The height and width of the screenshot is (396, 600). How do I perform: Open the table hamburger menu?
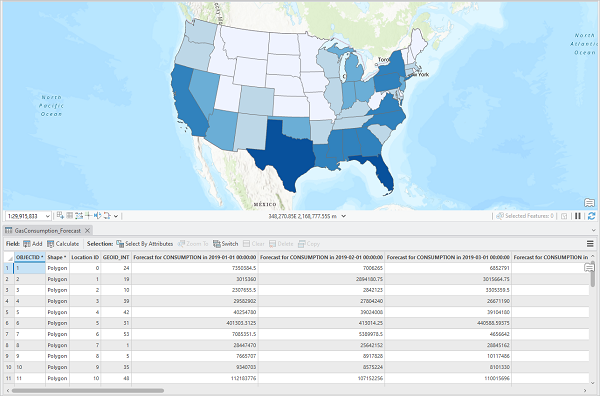click(x=590, y=244)
